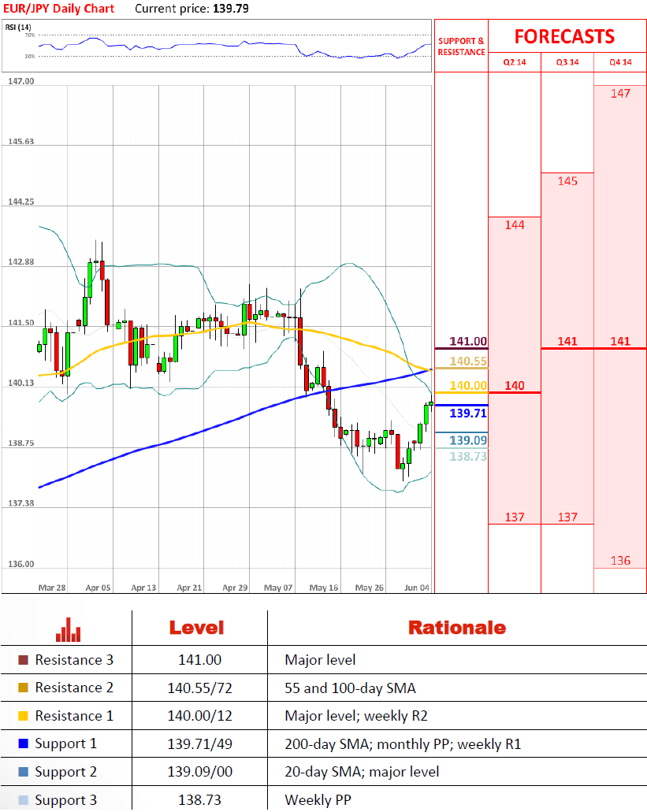This screenshot has width=647, height=812.
Task: Select the 'Resistance 1' row label
Action: coord(74,716)
